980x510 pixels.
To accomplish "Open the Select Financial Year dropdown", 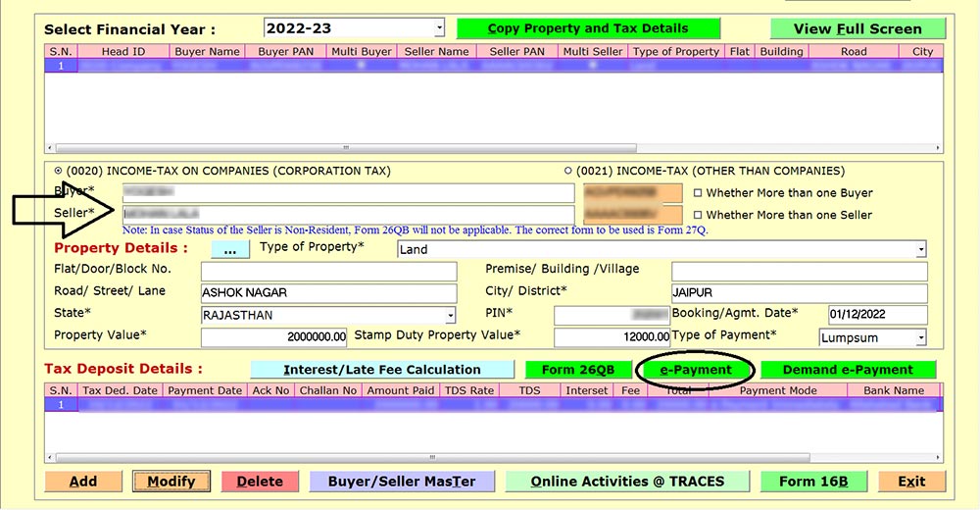I will 439,28.
